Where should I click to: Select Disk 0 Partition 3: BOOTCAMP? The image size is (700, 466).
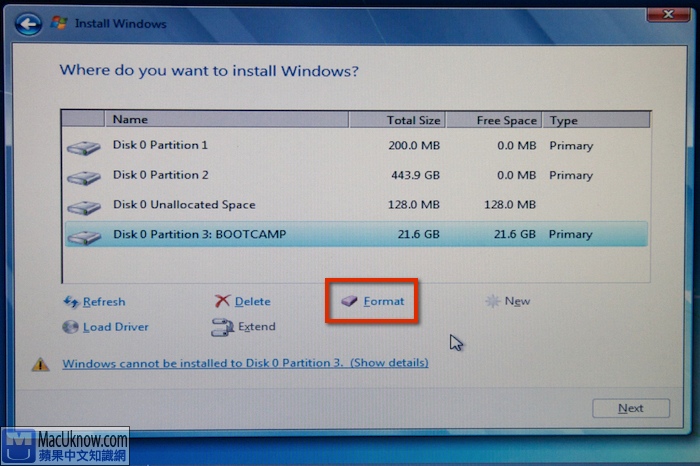300,235
